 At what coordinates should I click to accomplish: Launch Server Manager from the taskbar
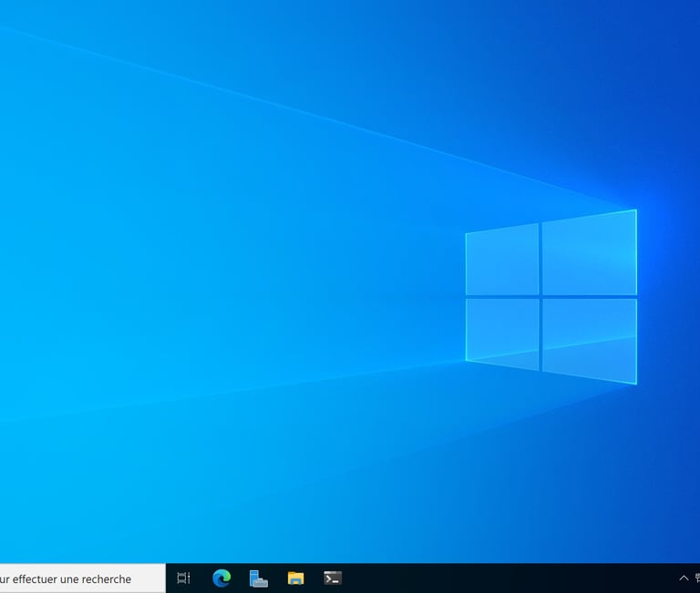tap(259, 578)
